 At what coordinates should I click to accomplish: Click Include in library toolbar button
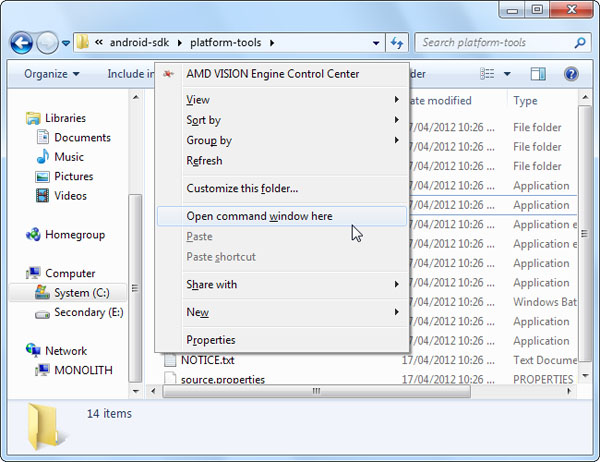(x=130, y=74)
